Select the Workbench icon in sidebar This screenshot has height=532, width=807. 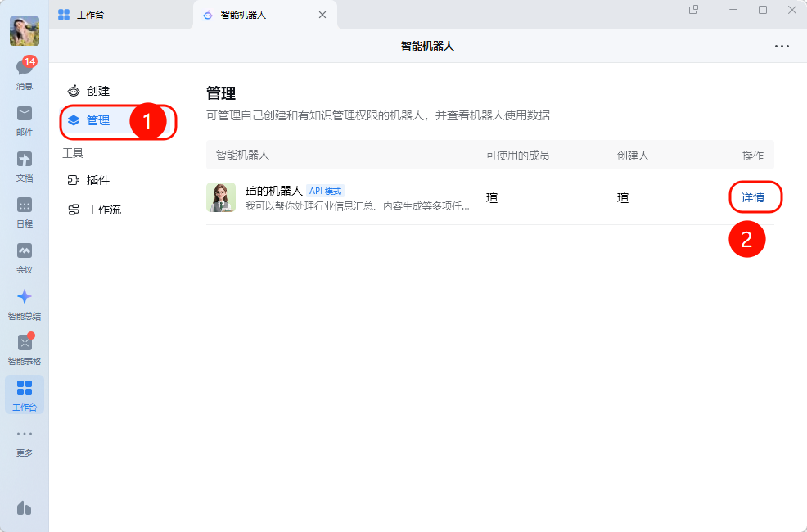pyautogui.click(x=25, y=394)
